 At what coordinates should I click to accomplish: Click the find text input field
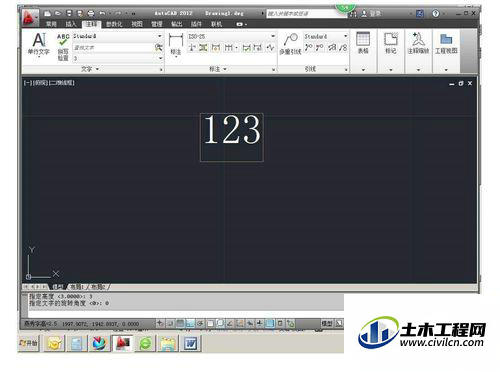coord(113,48)
